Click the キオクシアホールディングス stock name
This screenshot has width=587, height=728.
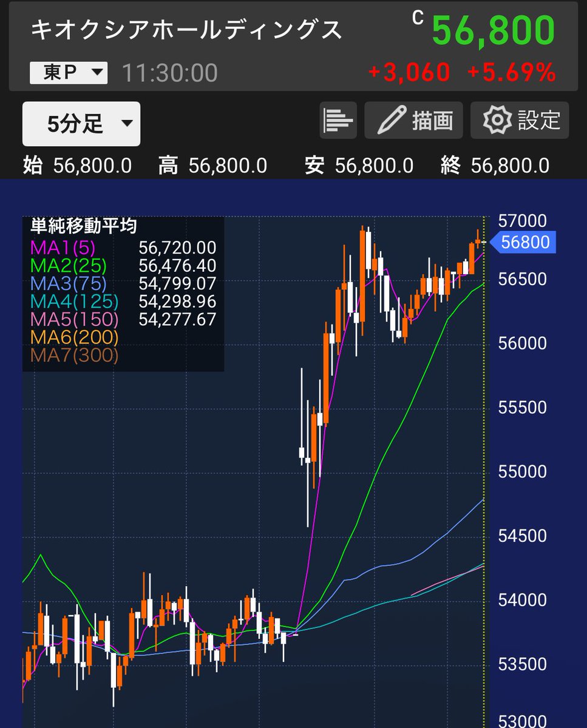click(186, 29)
